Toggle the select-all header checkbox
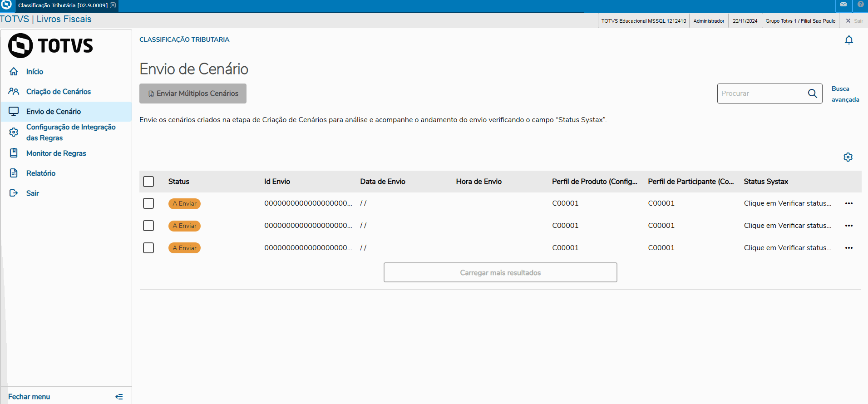 [148, 182]
